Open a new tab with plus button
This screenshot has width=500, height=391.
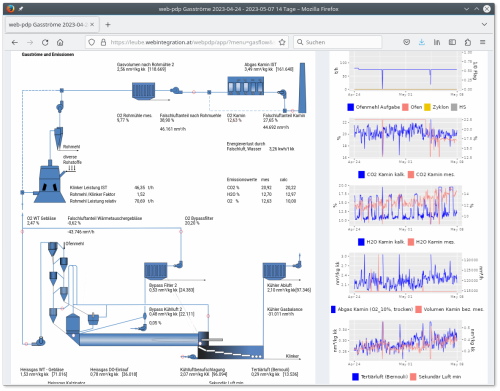tap(108, 25)
